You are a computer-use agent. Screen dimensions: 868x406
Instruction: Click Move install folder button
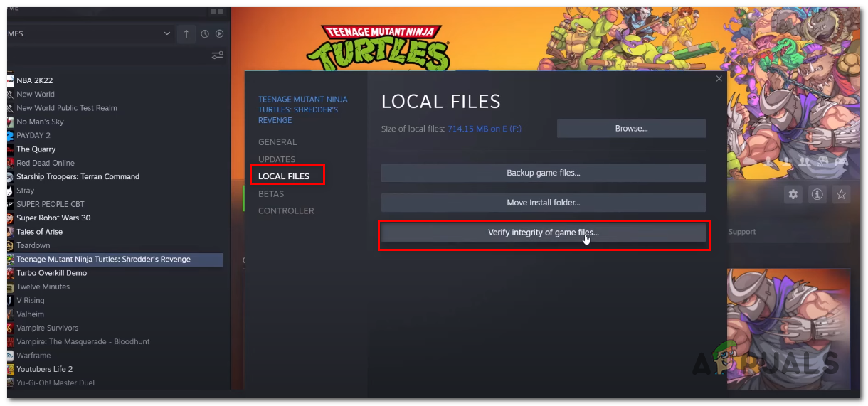[544, 203]
